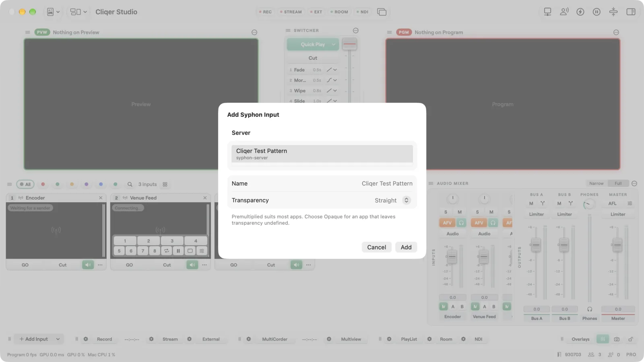
Task: Toggle the EXT output indicator
Action: 316,12
